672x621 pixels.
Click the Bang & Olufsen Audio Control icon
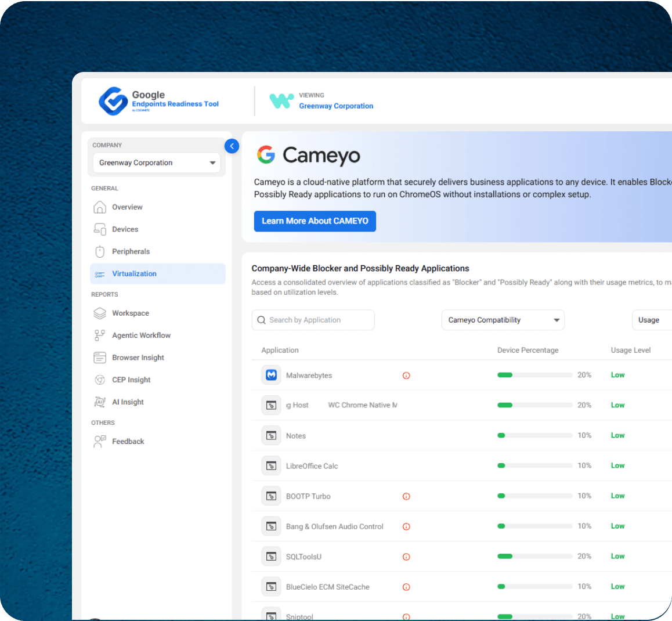271,526
